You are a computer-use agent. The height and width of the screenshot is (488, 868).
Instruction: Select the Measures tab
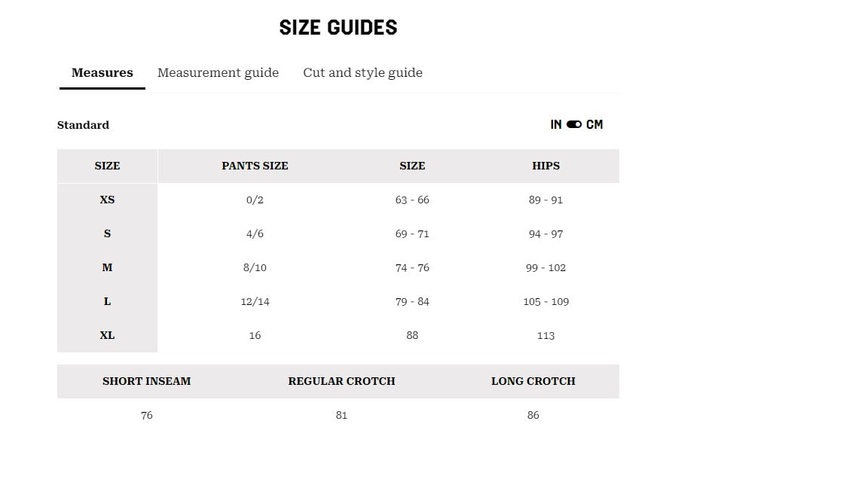[102, 72]
